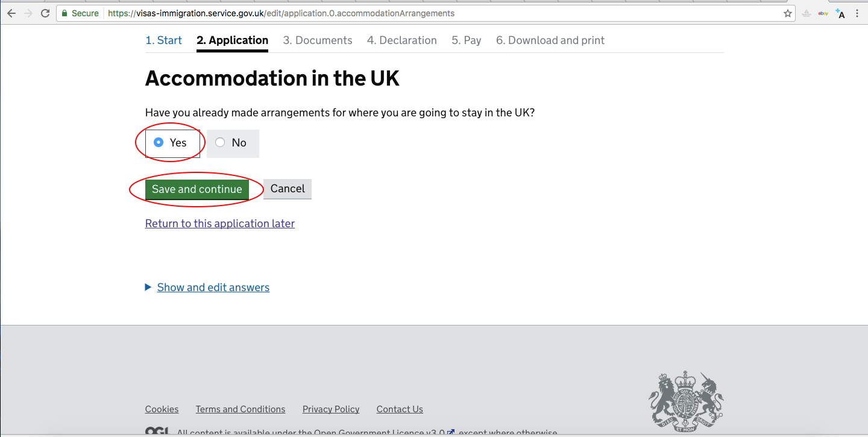Open the Cookies footer link
The height and width of the screenshot is (437, 868).
click(162, 409)
